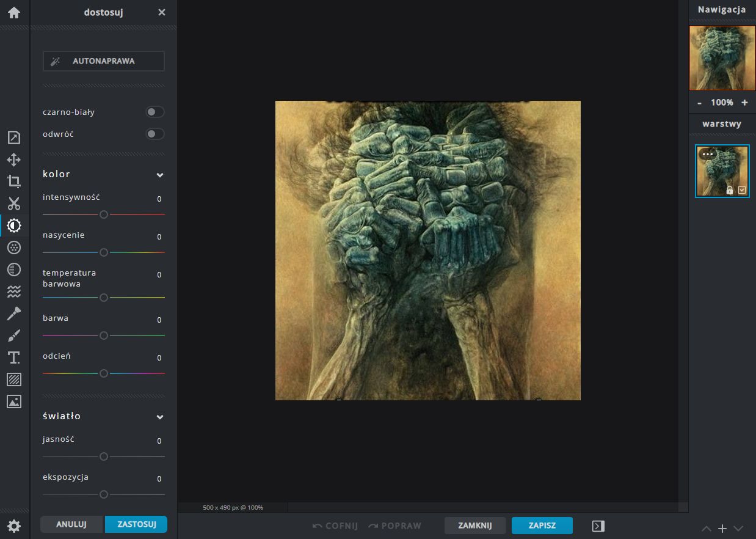Click the Nawigacja preview thumbnail
The image size is (756, 539).
pyautogui.click(x=722, y=58)
